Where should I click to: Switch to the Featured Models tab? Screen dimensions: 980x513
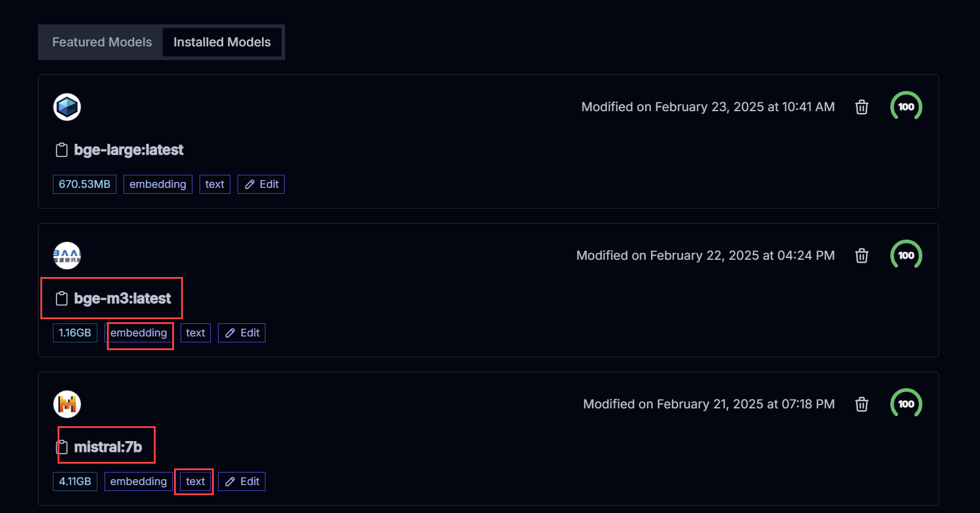tap(102, 42)
